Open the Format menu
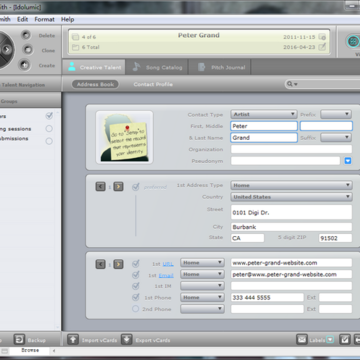360x360 pixels. [x=44, y=19]
